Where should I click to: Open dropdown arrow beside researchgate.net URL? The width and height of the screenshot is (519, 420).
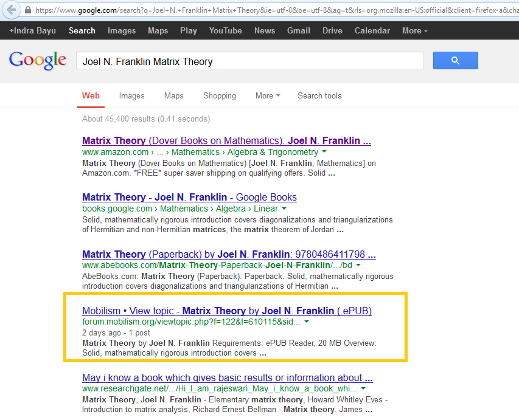point(363,388)
